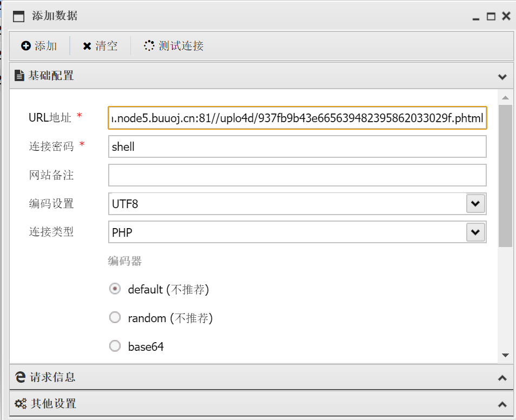This screenshot has width=516, height=420.
Task: Click the 基础配置 document icon
Action: [19, 75]
